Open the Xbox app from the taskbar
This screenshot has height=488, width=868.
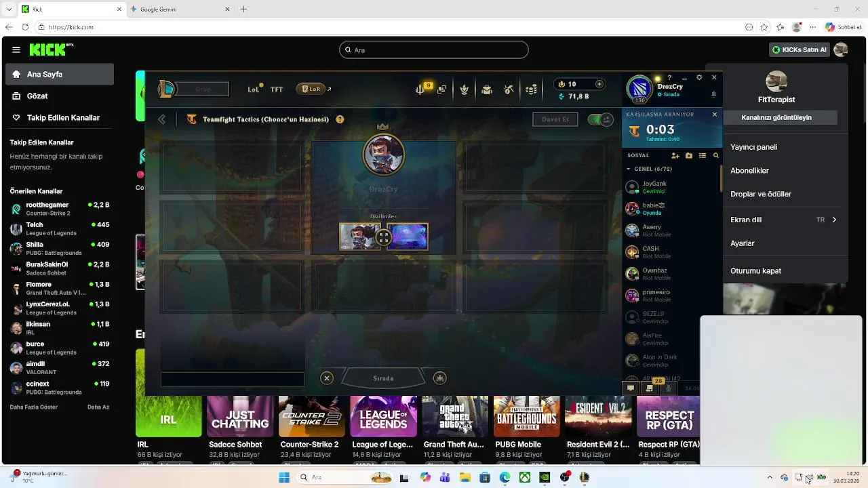525,477
